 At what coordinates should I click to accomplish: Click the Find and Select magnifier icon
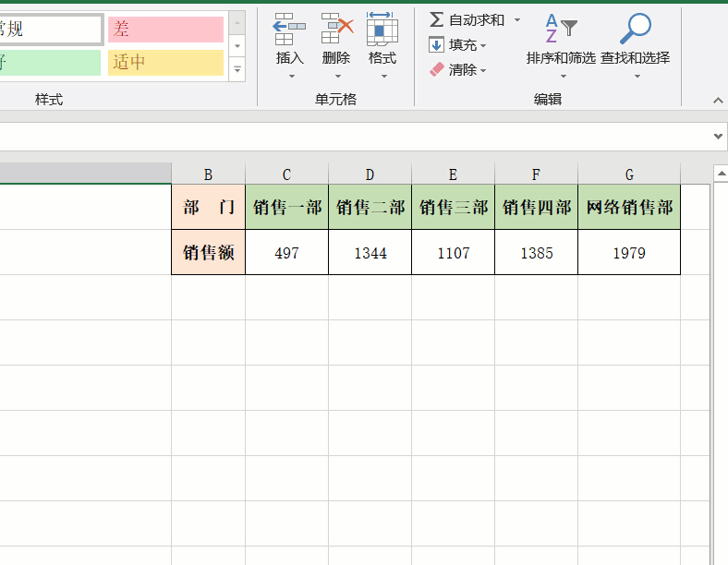pyautogui.click(x=635, y=29)
